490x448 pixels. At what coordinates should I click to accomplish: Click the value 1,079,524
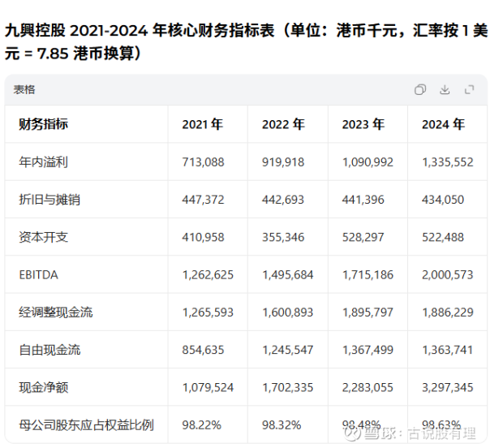(208, 387)
